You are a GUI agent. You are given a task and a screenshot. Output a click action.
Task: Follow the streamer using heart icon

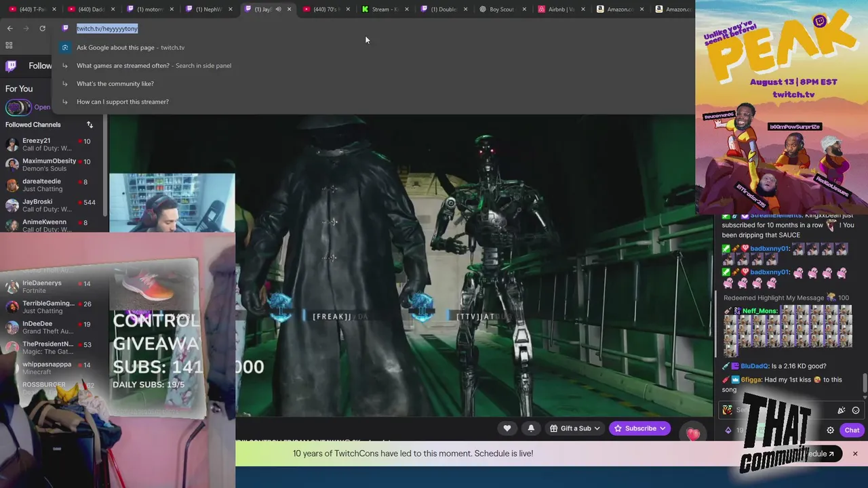507,428
